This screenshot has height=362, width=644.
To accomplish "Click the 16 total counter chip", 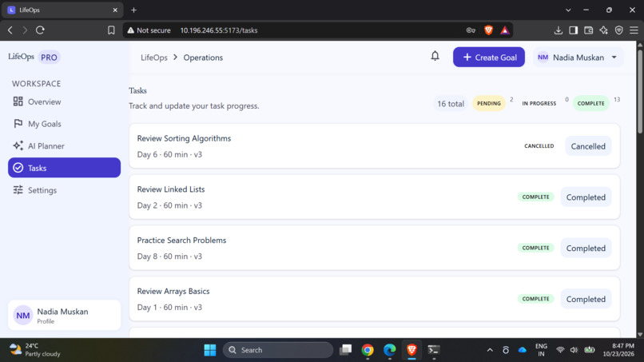I will point(451,104).
